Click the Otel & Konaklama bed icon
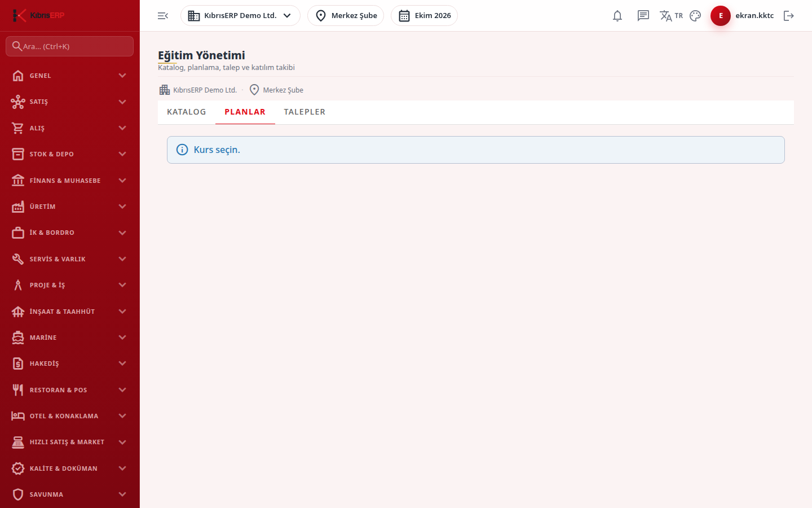 click(x=18, y=416)
